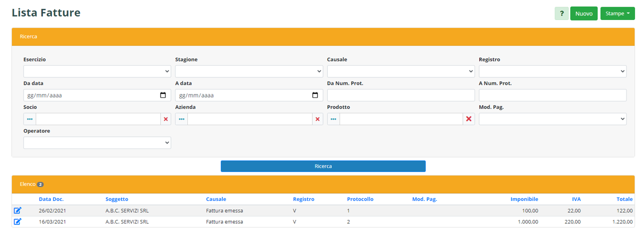
Task: Sort list by Totale column header
Action: pos(625,199)
